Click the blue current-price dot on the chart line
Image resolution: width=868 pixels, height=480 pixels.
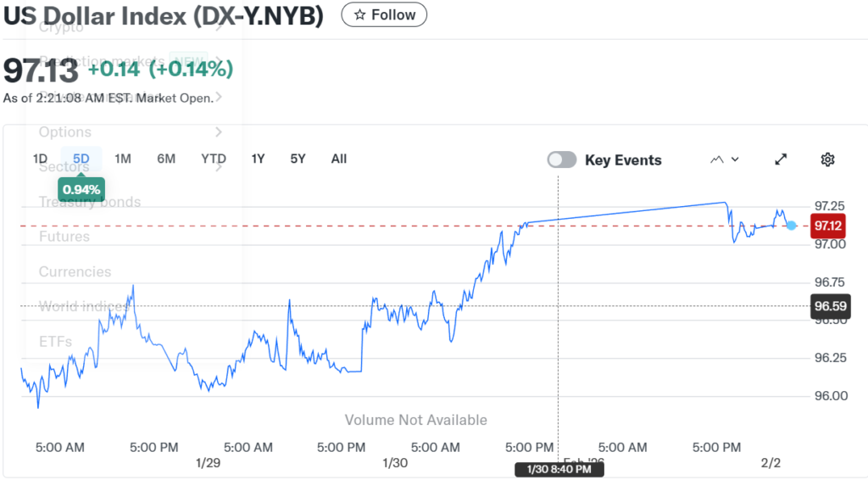[792, 225]
